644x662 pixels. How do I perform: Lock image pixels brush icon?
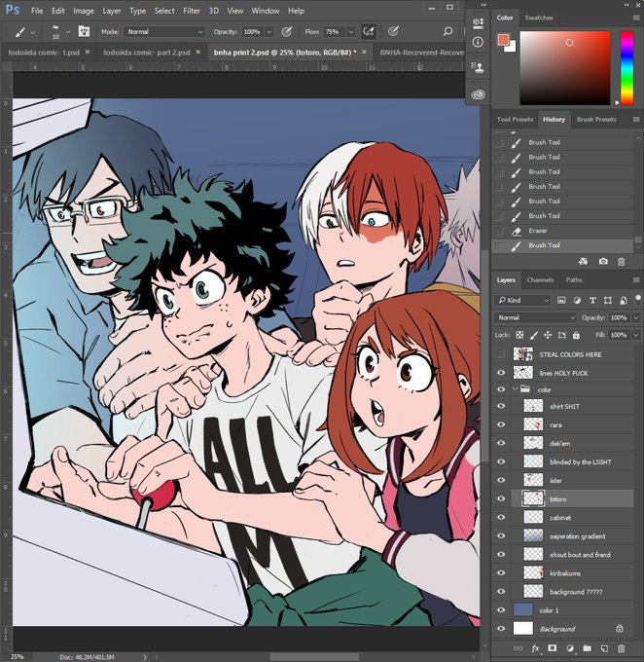click(x=534, y=335)
